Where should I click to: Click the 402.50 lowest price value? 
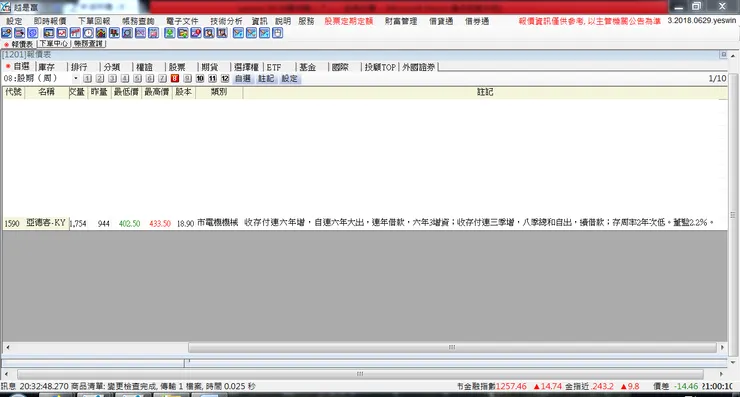coord(129,223)
